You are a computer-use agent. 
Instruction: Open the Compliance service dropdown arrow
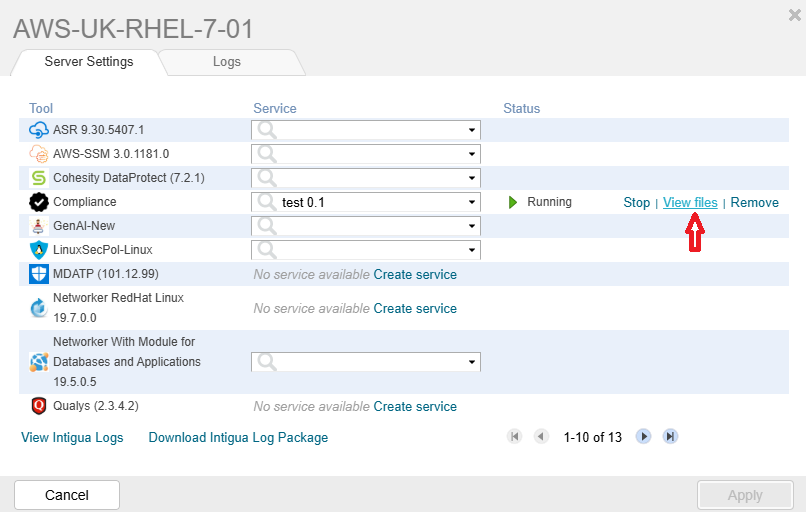(x=471, y=202)
